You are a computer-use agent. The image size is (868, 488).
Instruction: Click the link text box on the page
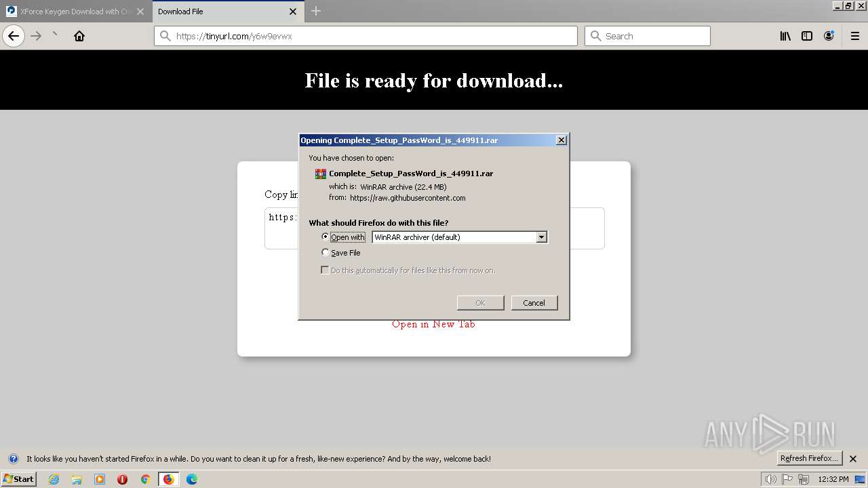pyautogui.click(x=434, y=228)
